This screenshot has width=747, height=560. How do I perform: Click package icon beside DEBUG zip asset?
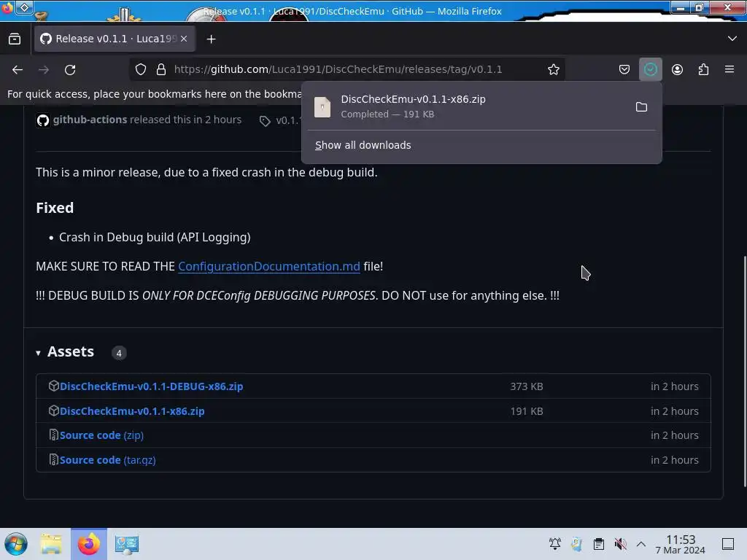[x=53, y=386]
